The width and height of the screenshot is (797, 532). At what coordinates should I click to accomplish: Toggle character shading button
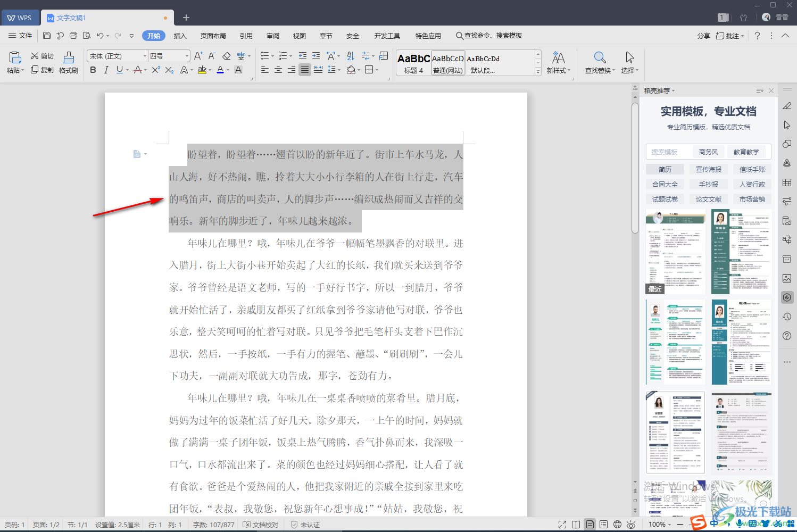(238, 70)
